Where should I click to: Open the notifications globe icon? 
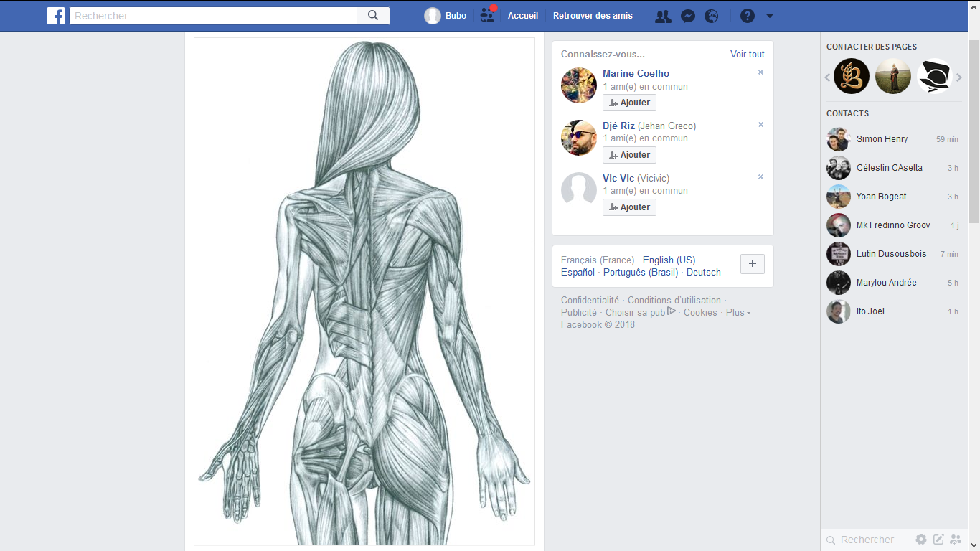point(711,16)
